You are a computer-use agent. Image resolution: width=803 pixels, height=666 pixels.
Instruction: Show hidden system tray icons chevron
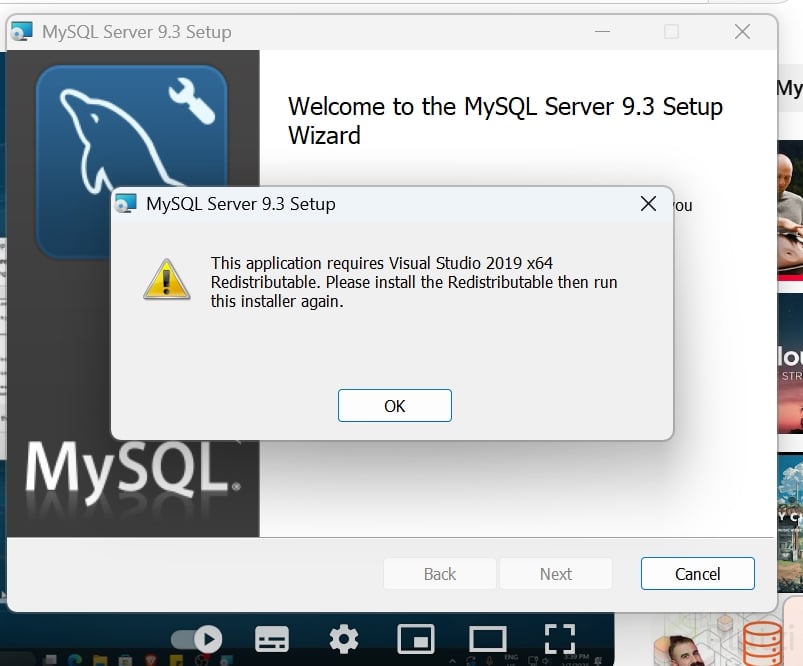pos(452,660)
